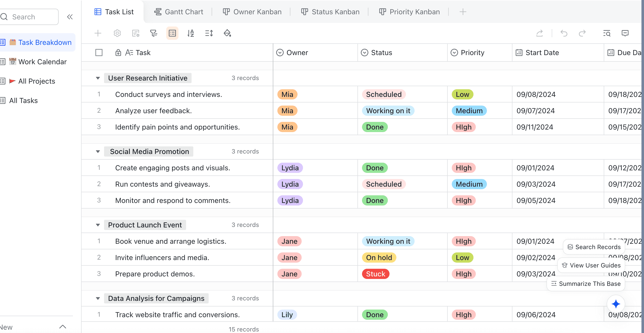Click the undo arrow icon

[564, 33]
